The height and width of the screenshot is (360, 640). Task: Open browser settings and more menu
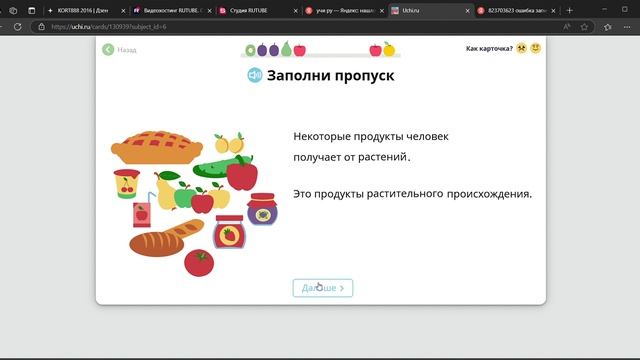click(627, 27)
